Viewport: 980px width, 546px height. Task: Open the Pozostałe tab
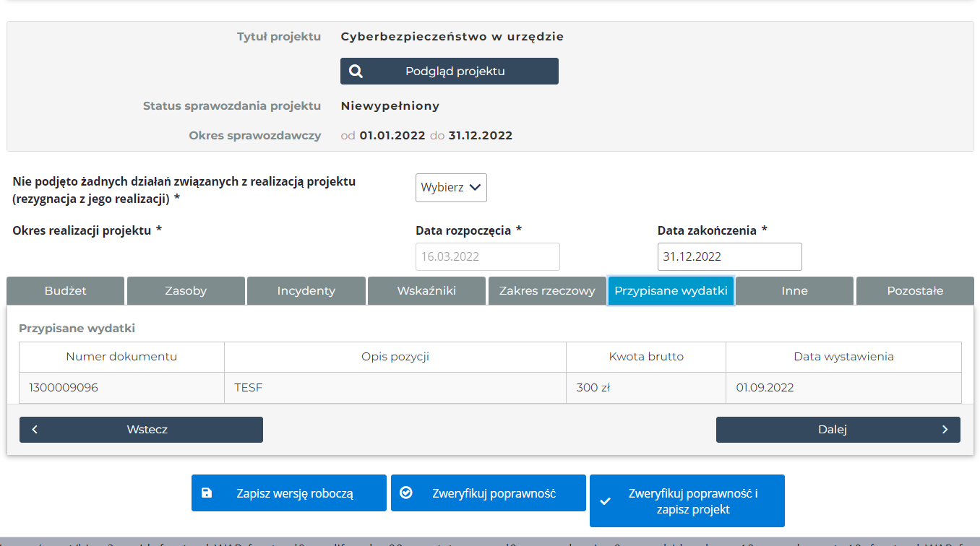pyautogui.click(x=915, y=291)
